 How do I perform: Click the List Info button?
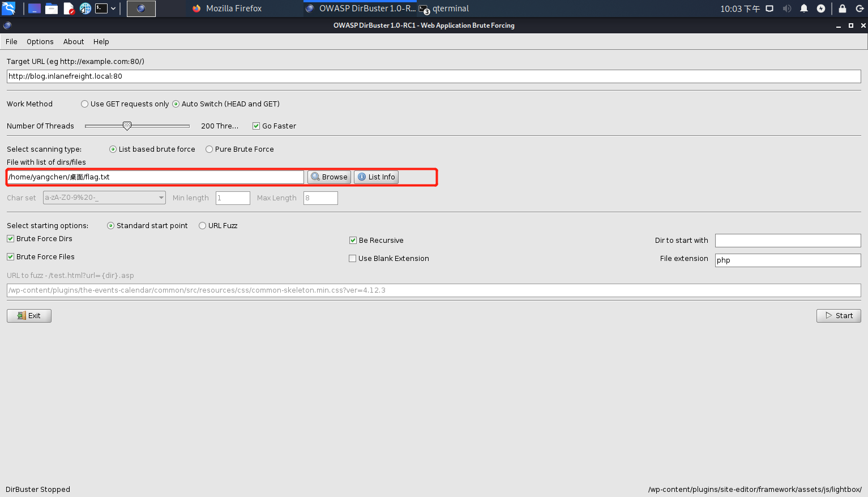click(376, 177)
